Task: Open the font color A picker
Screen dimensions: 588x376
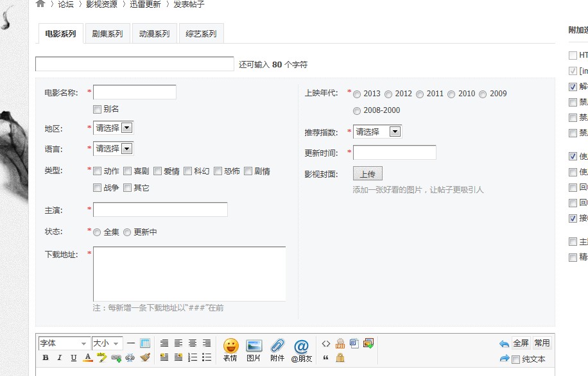Action: coord(87,357)
